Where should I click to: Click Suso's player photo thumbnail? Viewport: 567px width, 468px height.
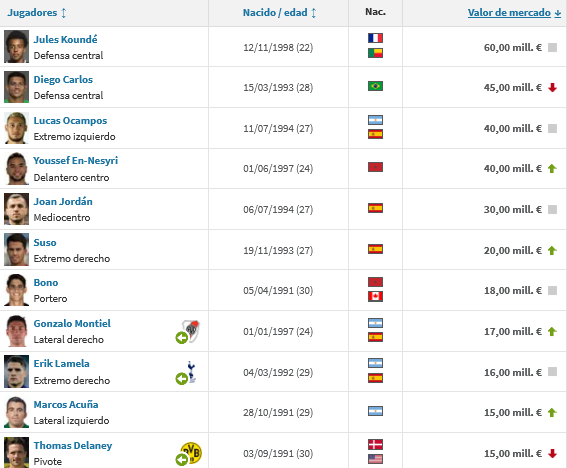[16, 250]
